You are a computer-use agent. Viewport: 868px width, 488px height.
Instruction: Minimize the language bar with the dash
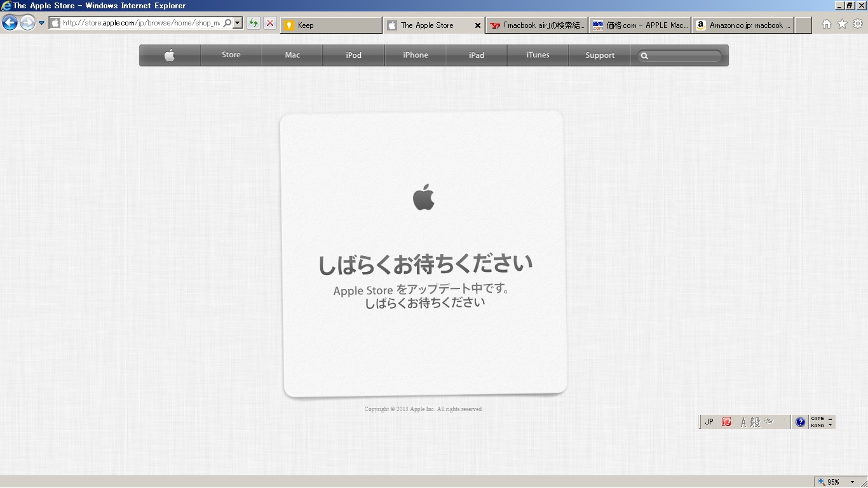pos(830,419)
